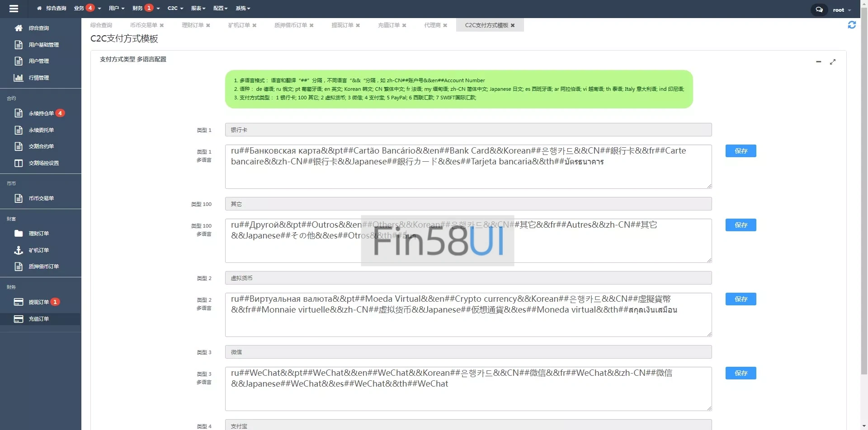
Task: Close the 币币交易单 tab with its X
Action: 162,25
